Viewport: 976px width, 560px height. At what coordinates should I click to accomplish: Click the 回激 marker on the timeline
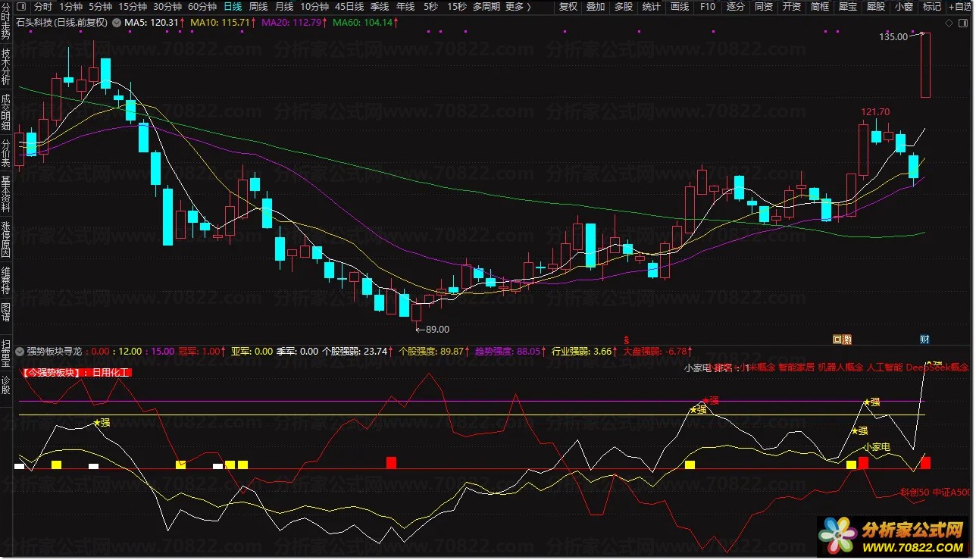pyautogui.click(x=842, y=339)
